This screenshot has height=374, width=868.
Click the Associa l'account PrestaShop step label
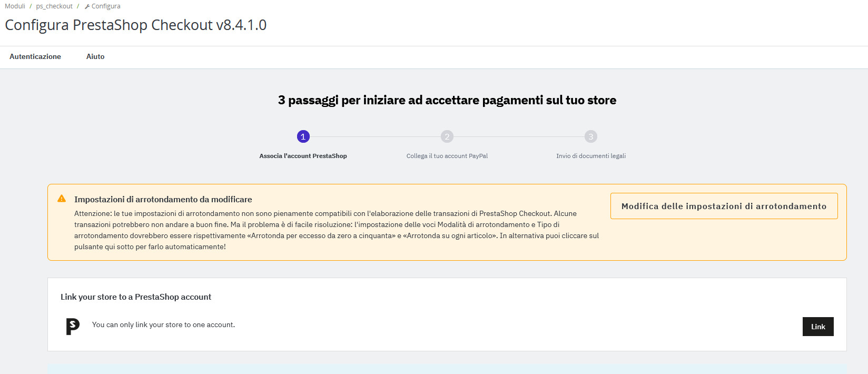[303, 156]
